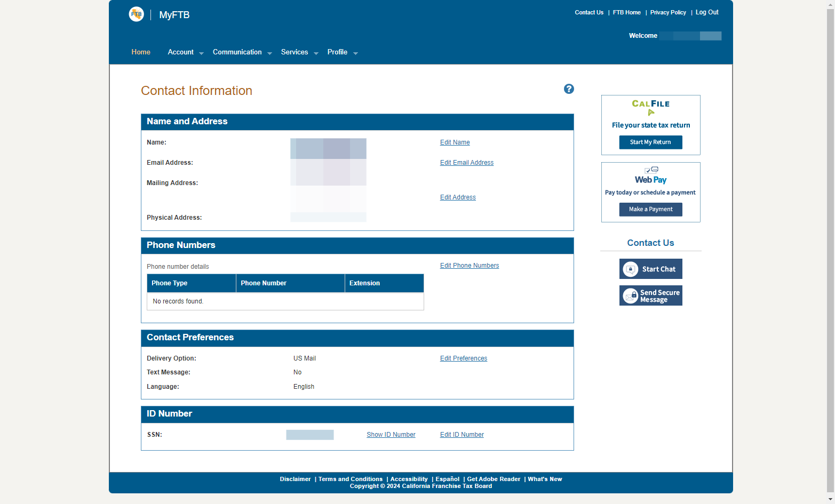
Task: Click Edit Name link
Action: [455, 142]
